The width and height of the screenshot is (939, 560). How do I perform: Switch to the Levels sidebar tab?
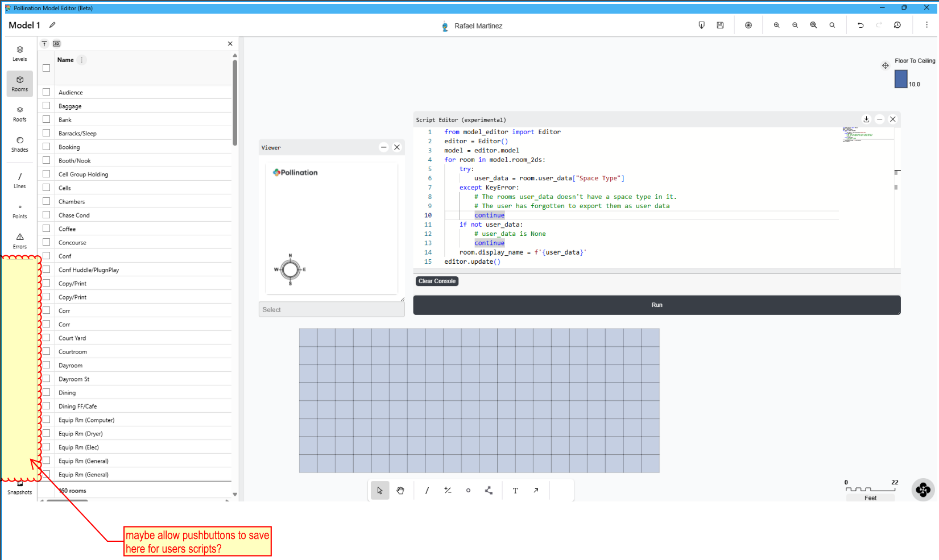(x=20, y=53)
